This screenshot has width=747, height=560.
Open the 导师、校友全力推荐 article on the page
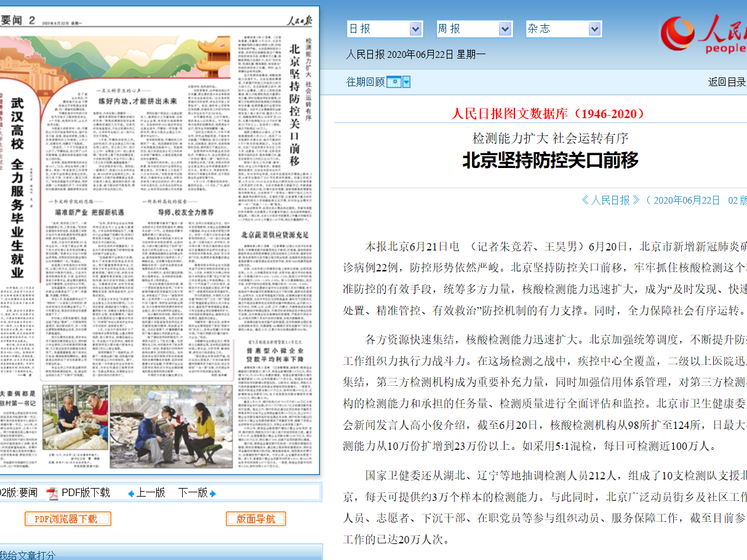click(186, 212)
